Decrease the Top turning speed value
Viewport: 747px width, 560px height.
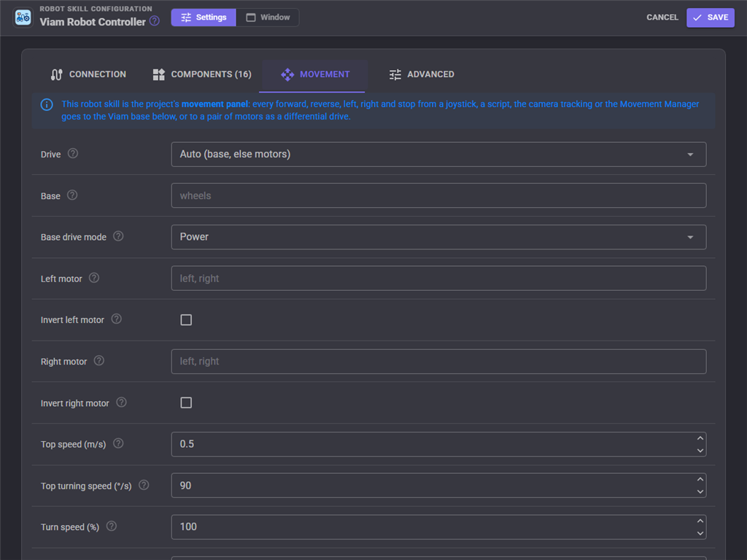click(x=700, y=492)
